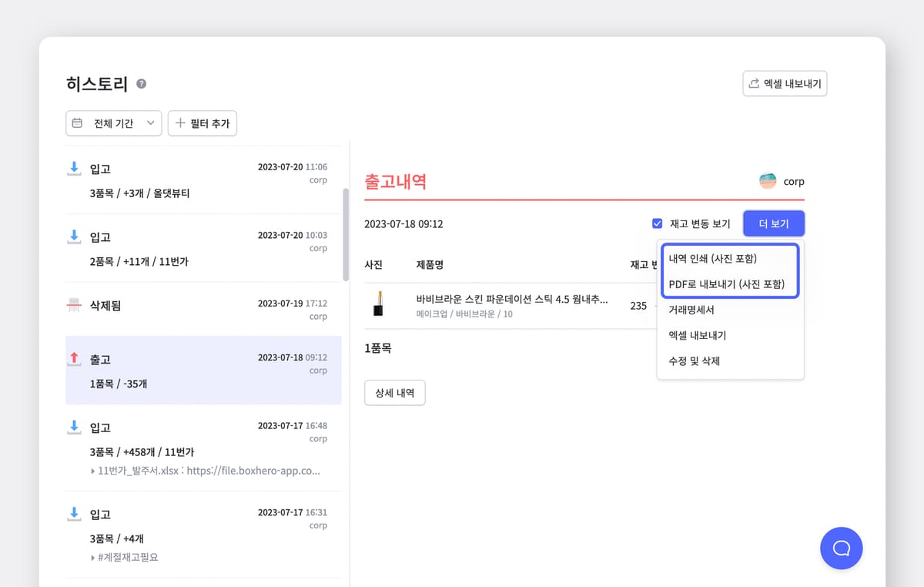The width and height of the screenshot is (924, 587).
Task: Uncheck the 재고 변동 보기 checkbox
Action: tap(657, 224)
